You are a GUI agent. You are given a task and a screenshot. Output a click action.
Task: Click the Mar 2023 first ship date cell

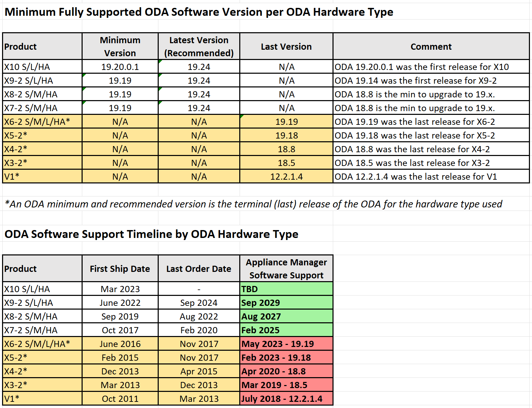tap(120, 289)
